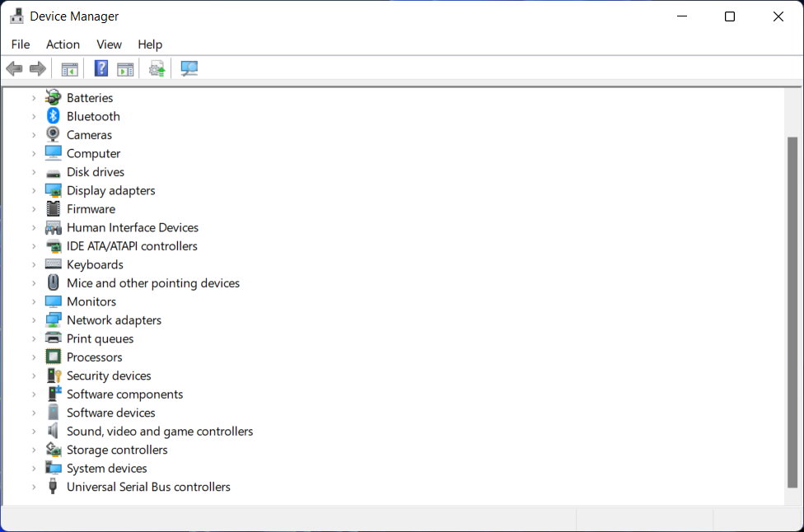This screenshot has width=804, height=532.
Task: Expand the Display adapters node
Action: (34, 190)
